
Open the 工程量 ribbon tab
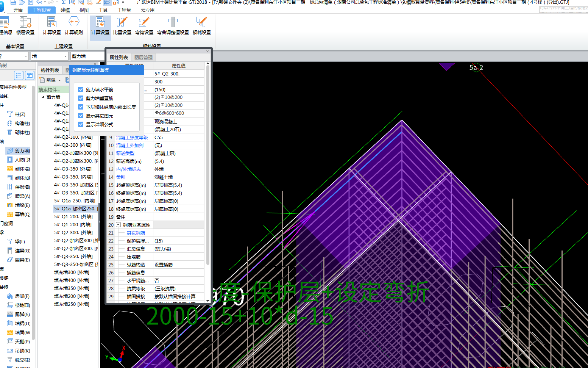pos(124,10)
